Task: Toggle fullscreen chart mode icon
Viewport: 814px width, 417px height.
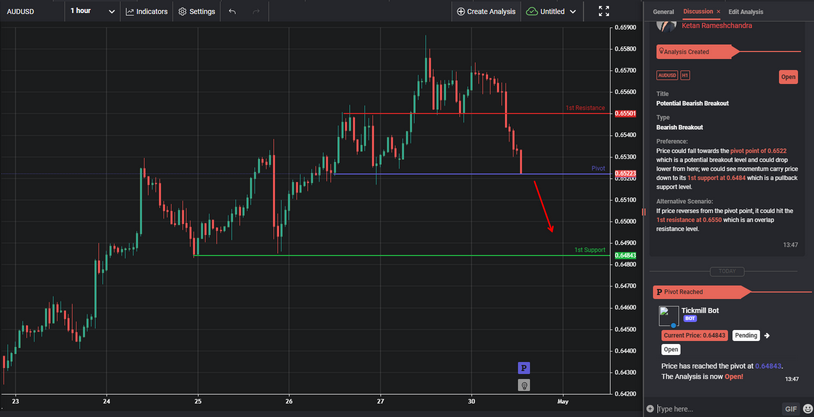Action: 604,11
